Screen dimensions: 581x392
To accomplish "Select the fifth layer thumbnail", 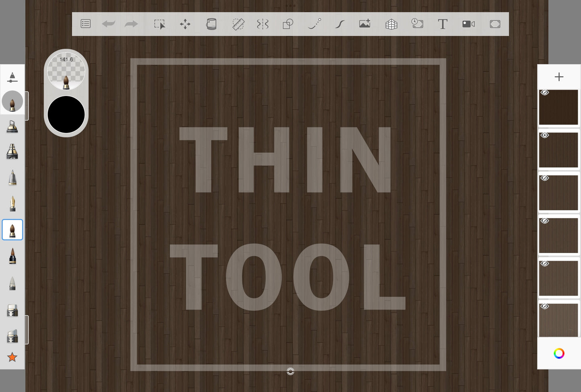I will click(x=559, y=278).
